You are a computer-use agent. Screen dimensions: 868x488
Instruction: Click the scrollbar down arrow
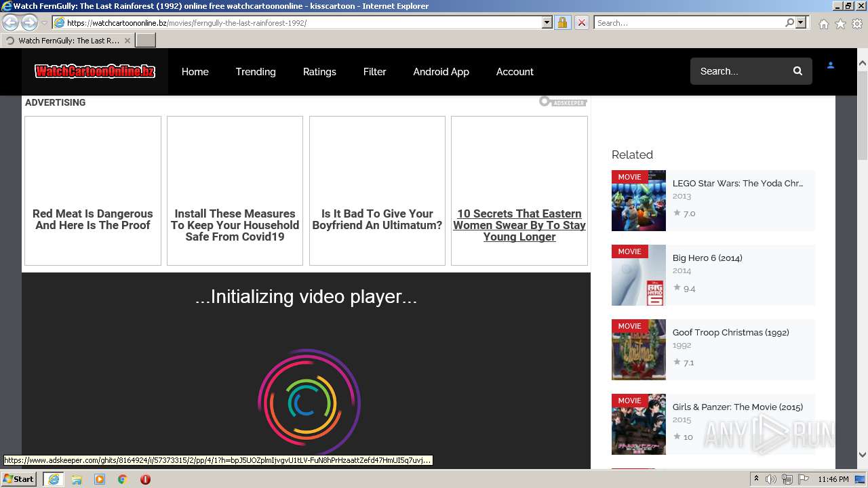[x=863, y=455]
